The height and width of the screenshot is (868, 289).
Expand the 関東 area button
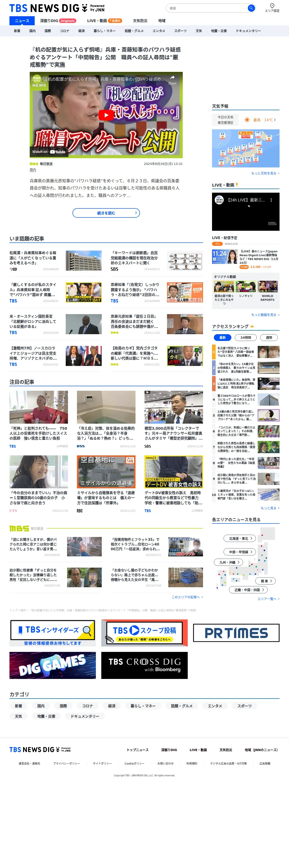coord(266,581)
